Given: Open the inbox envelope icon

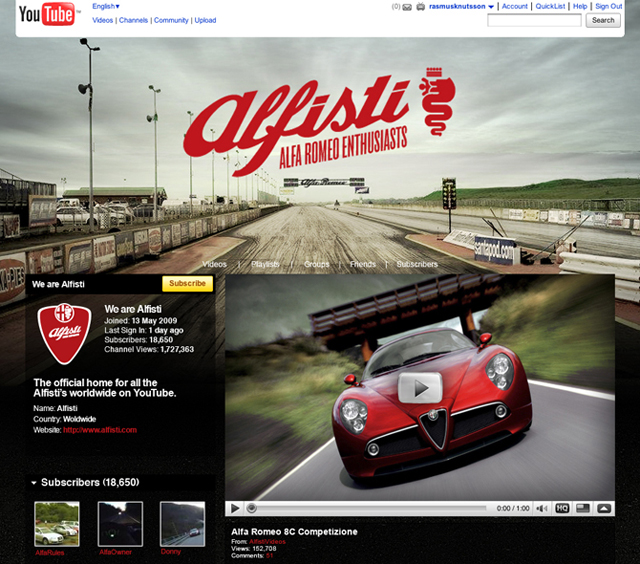Looking at the screenshot, I should tap(407, 7).
